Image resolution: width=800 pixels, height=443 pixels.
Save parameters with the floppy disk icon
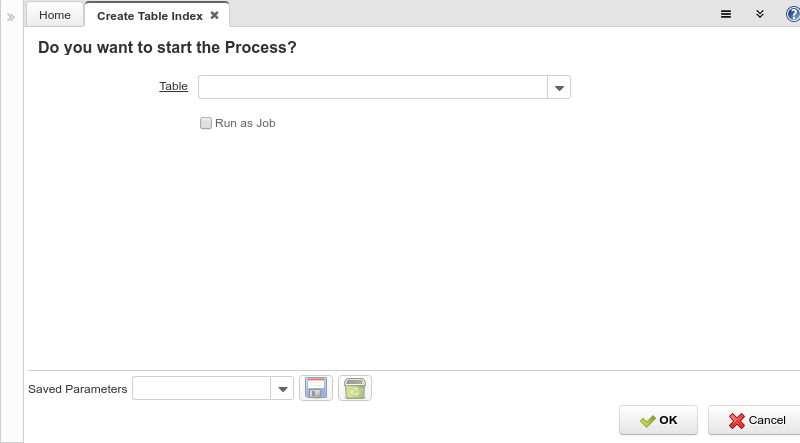(316, 388)
